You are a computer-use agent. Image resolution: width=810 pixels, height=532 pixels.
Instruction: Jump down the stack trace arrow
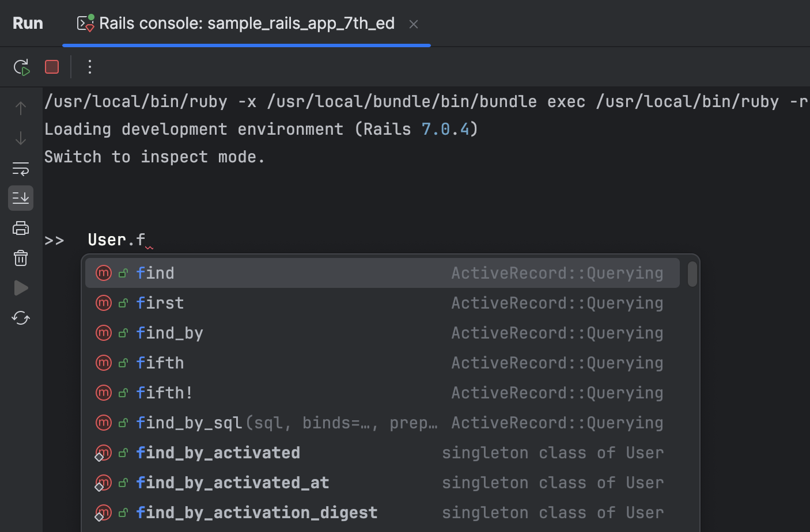(21, 138)
